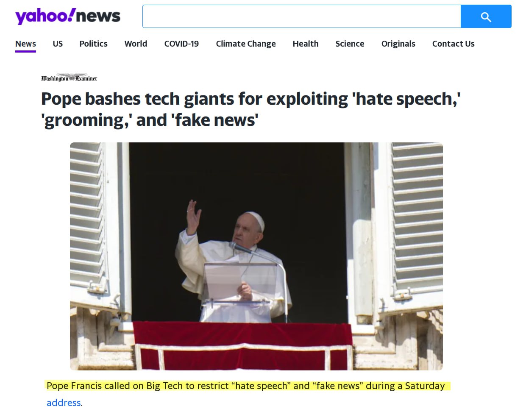This screenshot has height=420, width=526.
Task: Click the Pope article photo
Action: (256, 256)
